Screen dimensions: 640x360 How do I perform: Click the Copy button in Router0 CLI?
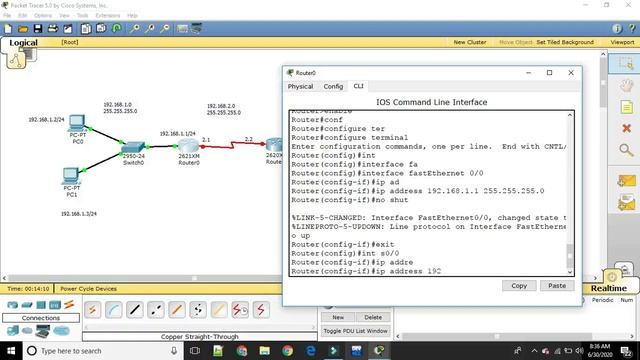(x=519, y=286)
